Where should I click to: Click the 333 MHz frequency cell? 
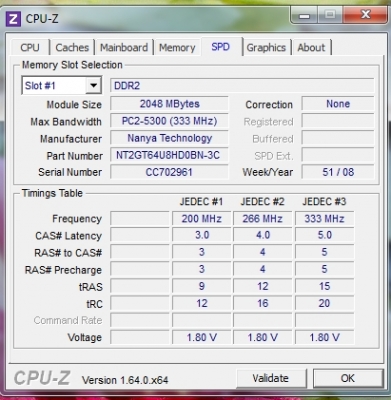click(324, 219)
